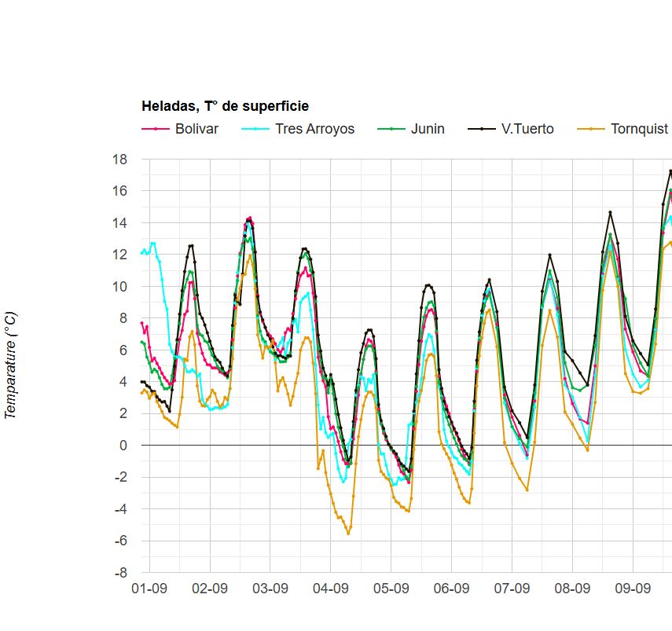Image resolution: width=672 pixels, height=631 pixels.
Task: Toggle the V.Tuerto legend entry
Action: (510, 129)
